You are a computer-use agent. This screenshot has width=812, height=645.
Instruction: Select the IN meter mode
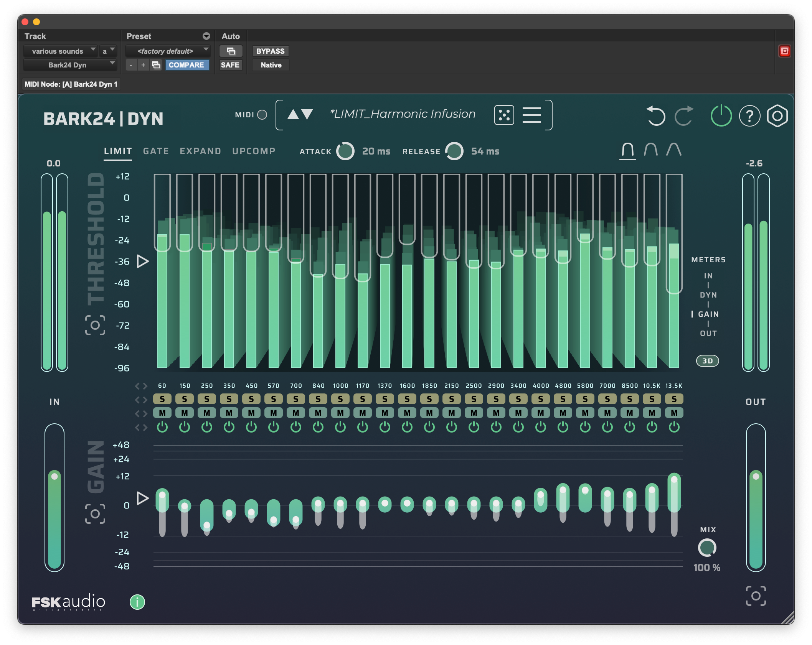click(x=708, y=276)
